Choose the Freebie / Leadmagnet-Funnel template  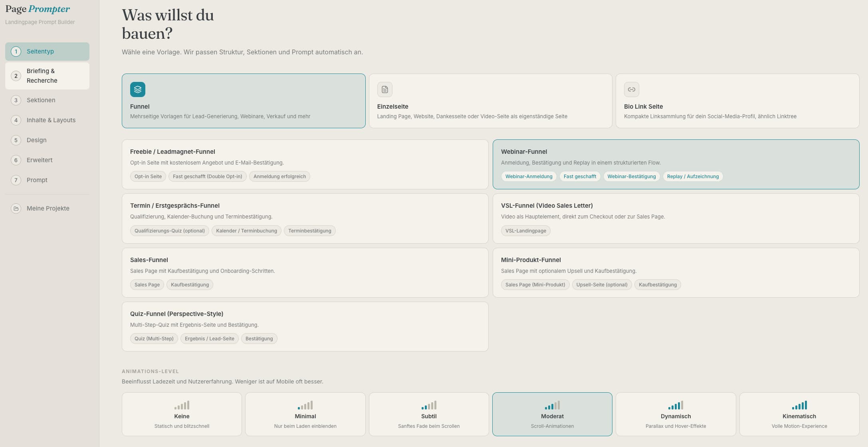pyautogui.click(x=305, y=164)
